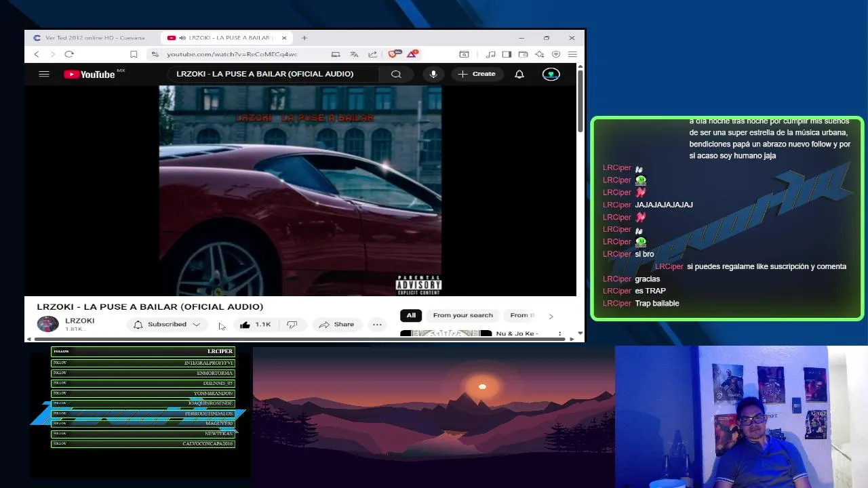Screen dimensions: 868x488
Task: Open the cast/screen icon in address bar
Action: pos(336,54)
